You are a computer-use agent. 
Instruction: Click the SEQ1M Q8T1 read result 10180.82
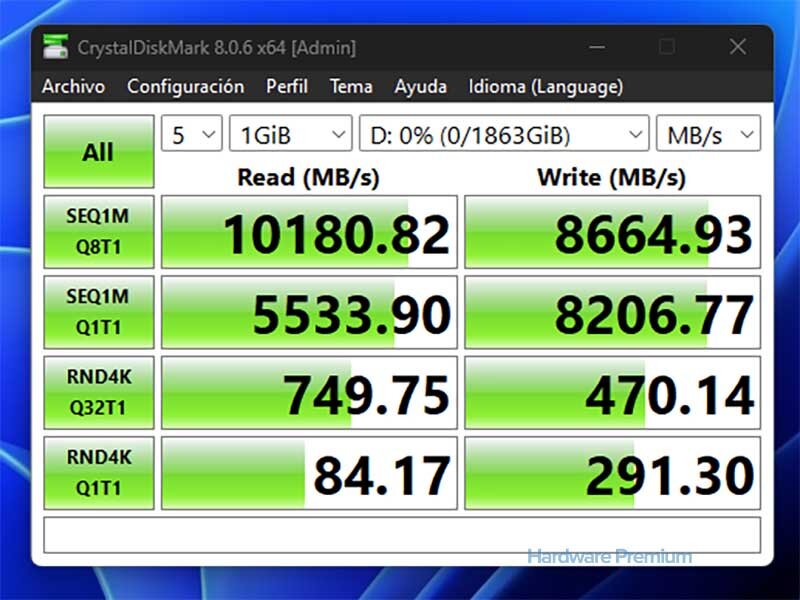click(x=309, y=232)
